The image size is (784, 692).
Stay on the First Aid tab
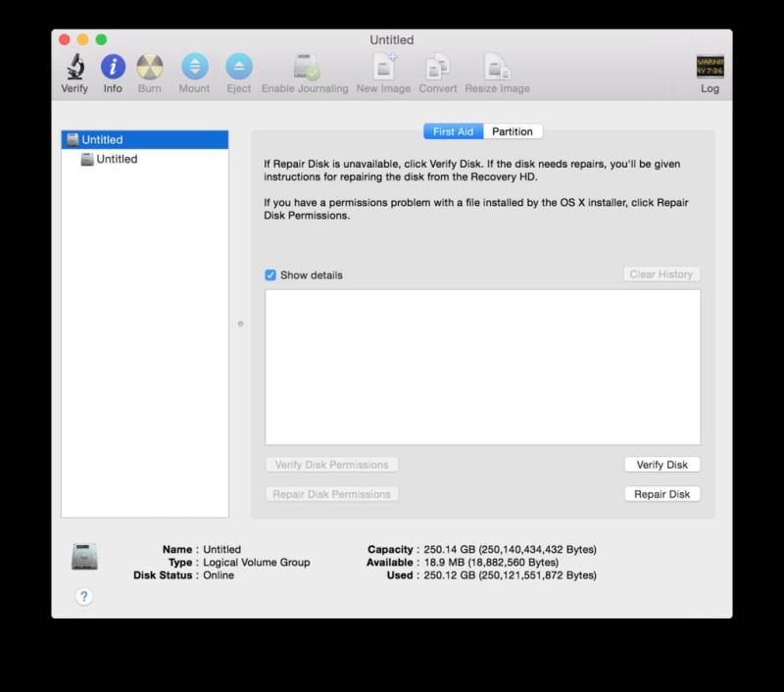(x=454, y=130)
